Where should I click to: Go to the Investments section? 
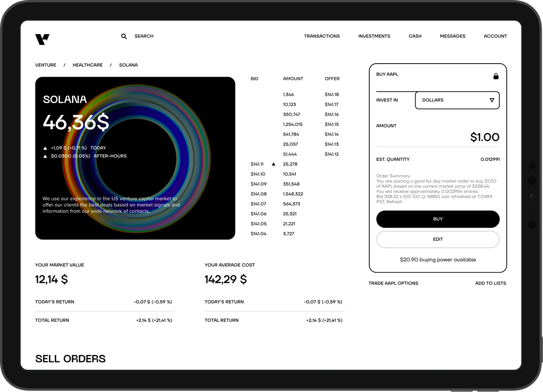click(x=374, y=36)
